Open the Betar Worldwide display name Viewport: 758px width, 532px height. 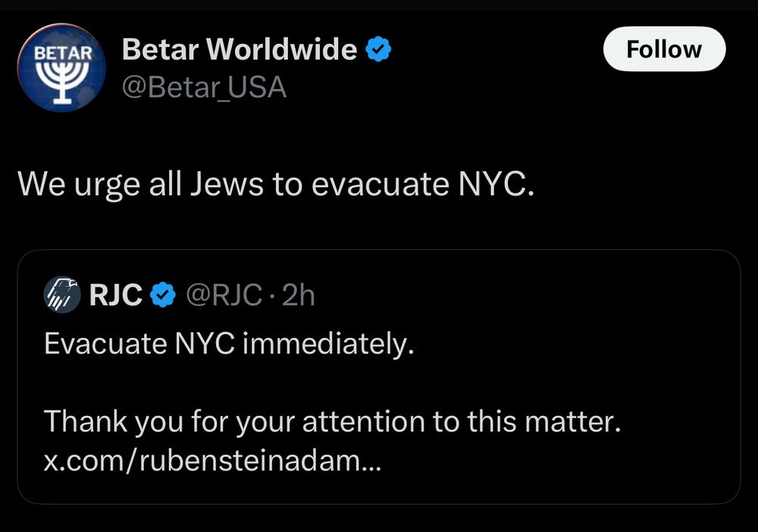tap(240, 50)
